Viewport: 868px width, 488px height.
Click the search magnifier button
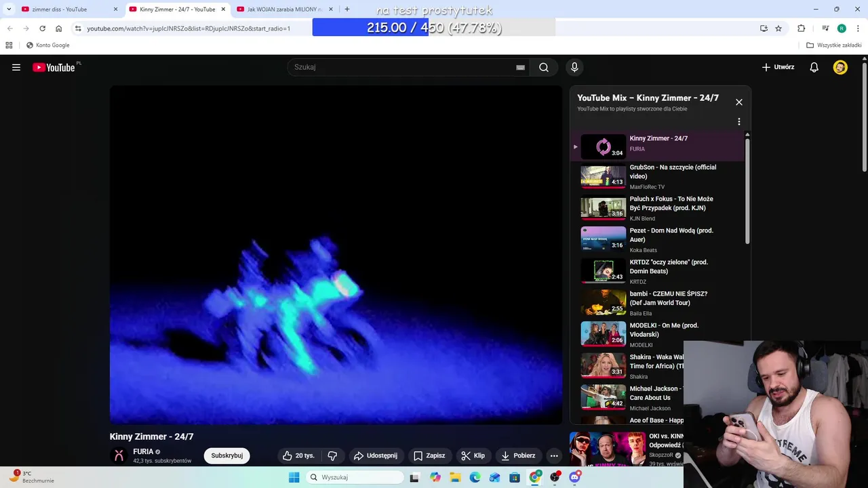tap(544, 67)
